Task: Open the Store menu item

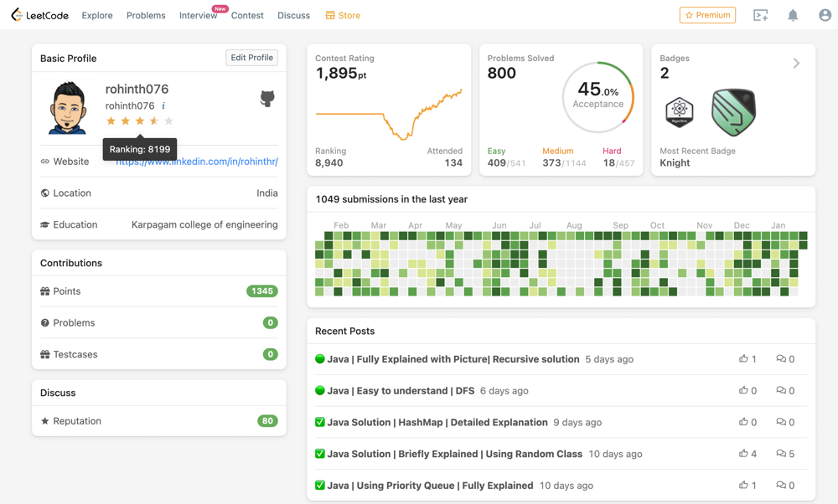Action: click(343, 15)
